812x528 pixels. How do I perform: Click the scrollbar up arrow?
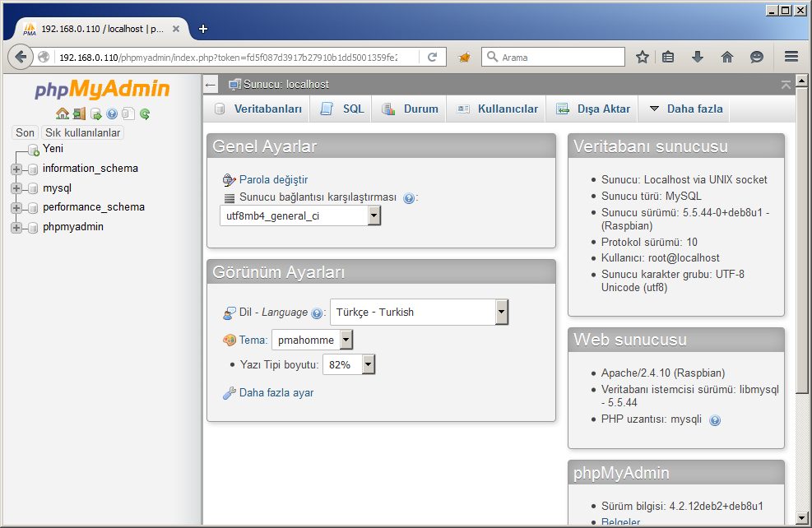tap(801, 81)
